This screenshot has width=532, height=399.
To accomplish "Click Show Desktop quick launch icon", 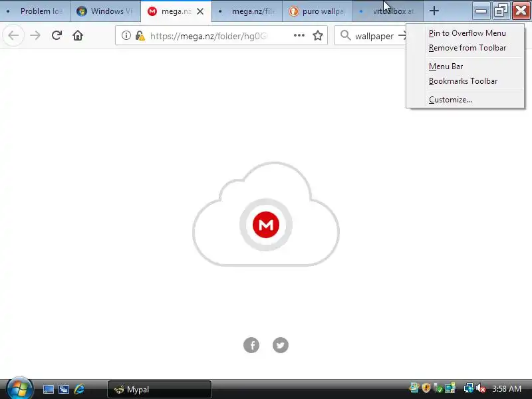I will coord(48,389).
